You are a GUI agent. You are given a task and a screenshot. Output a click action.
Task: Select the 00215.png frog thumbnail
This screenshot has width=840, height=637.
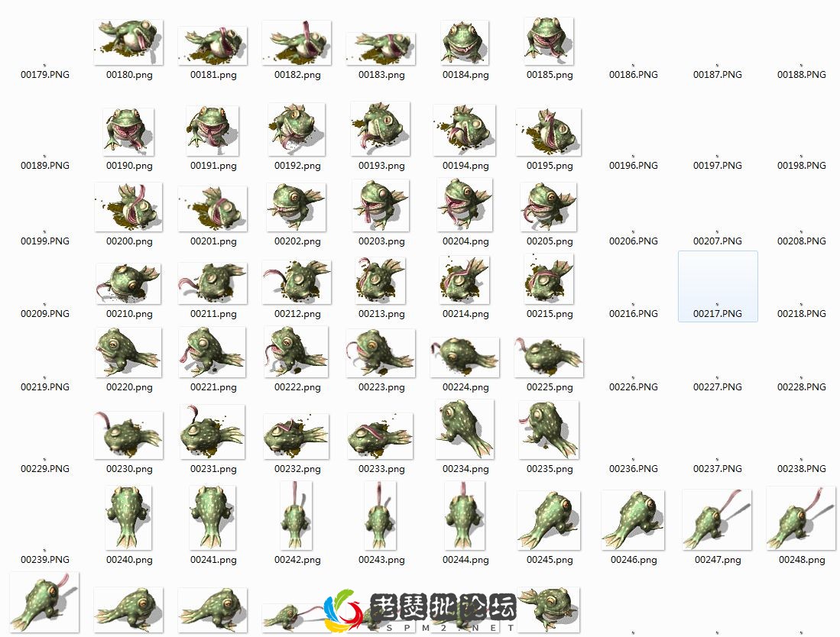pyautogui.click(x=549, y=279)
